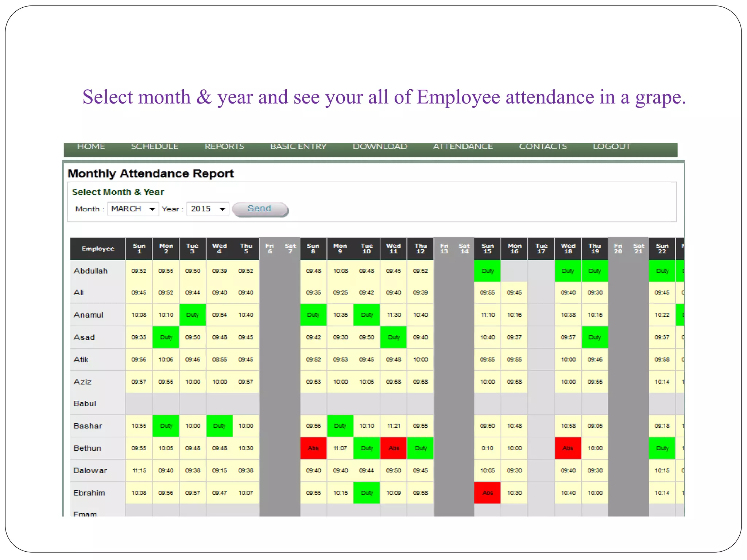The width and height of the screenshot is (747, 560).
Task: Click the Tue 3 column header
Action: point(193,249)
